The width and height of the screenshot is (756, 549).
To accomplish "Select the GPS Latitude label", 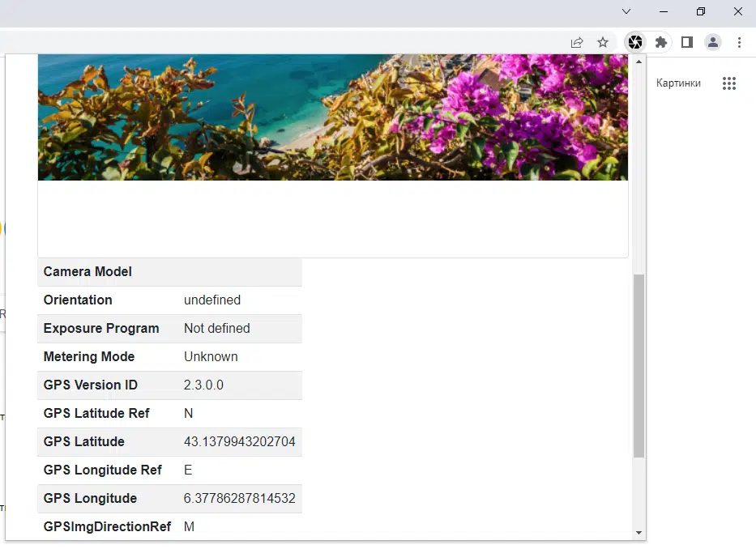I will (84, 441).
